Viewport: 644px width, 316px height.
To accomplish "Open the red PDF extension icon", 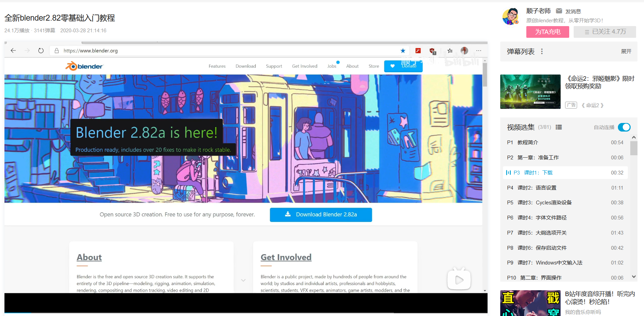I will click(418, 50).
